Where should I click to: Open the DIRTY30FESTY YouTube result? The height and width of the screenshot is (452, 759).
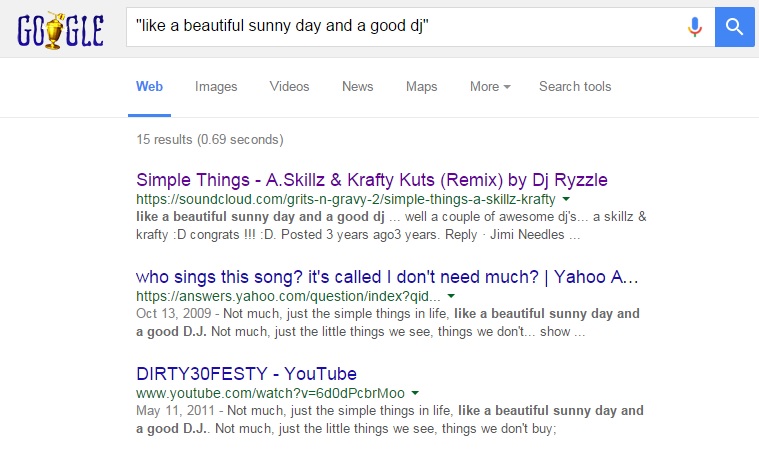point(246,373)
